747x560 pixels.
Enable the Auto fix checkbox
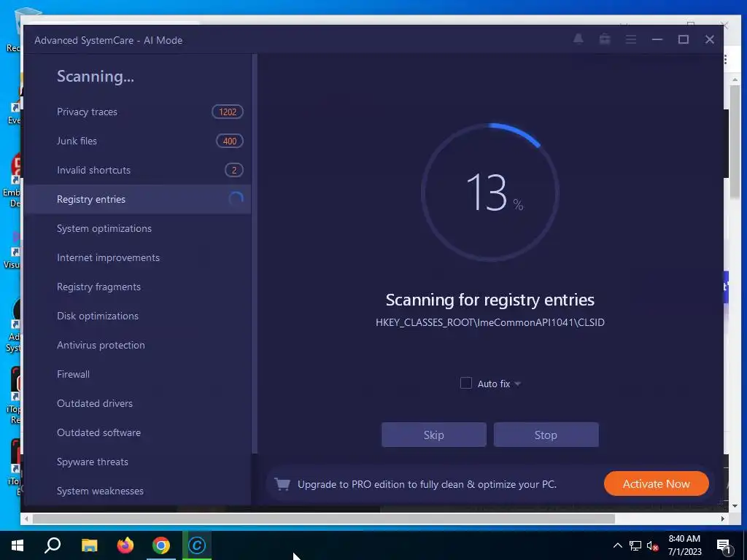466,383
